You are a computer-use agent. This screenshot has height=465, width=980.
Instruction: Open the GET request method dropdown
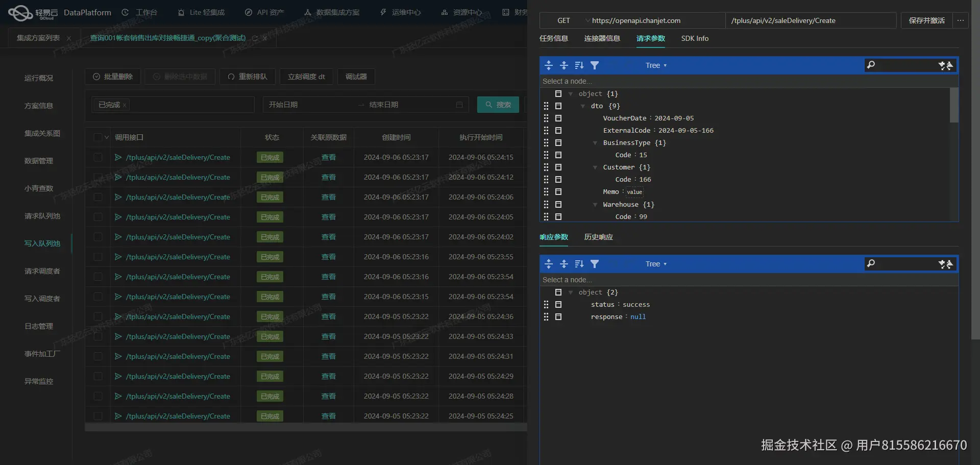click(x=566, y=20)
